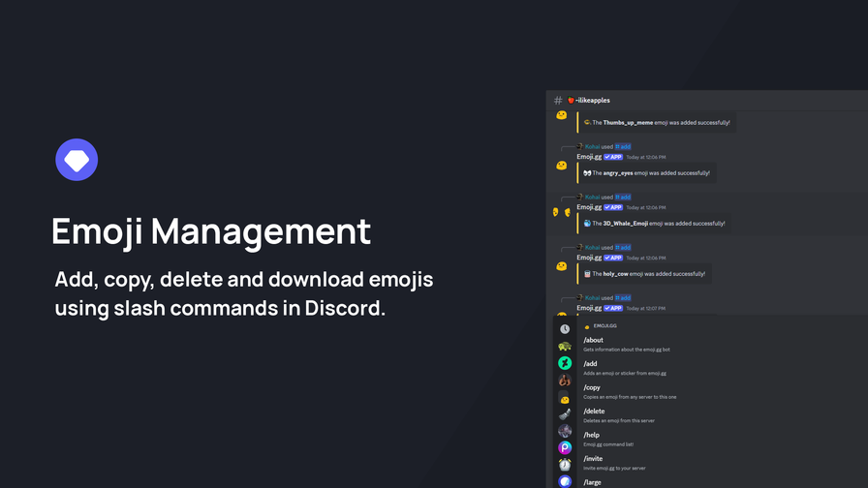Click the 'Emoji Management' heading
Viewport: 868px width, 488px height.
pos(211,231)
